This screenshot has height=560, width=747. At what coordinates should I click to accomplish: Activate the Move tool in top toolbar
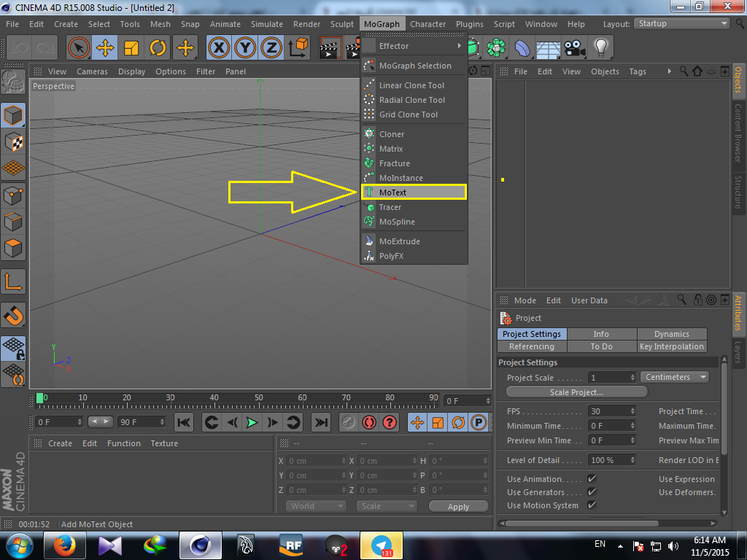pos(105,48)
